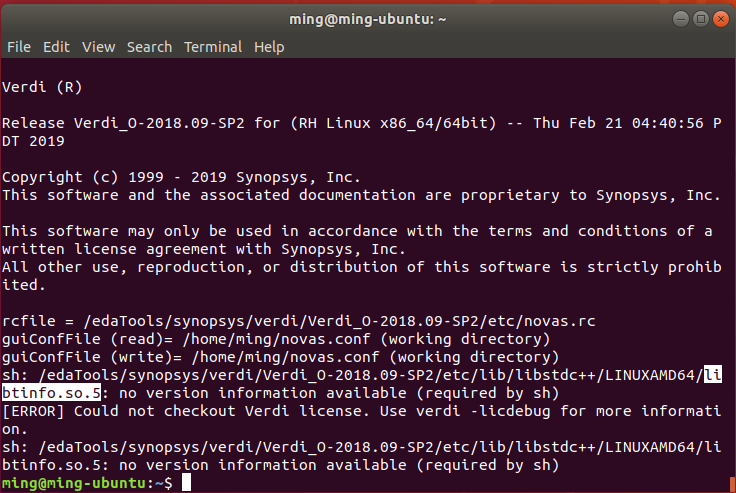736x493 pixels.
Task: Open the File menu
Action: [19, 47]
